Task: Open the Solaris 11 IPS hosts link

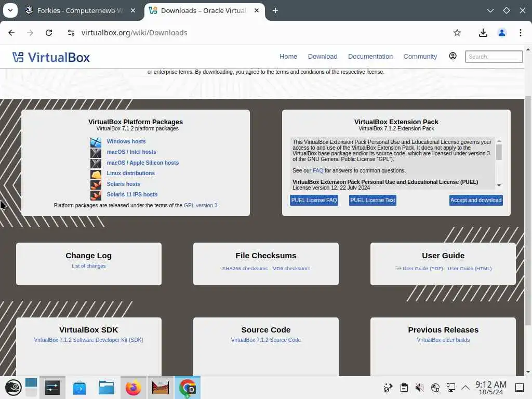Action: pos(132,194)
